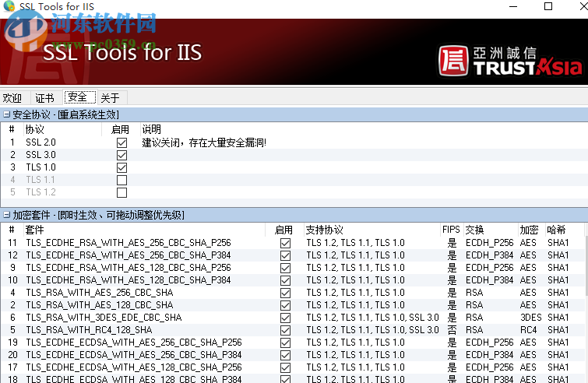
Task: Click the TrustAsia logo in banner
Action: pyautogui.click(x=510, y=61)
